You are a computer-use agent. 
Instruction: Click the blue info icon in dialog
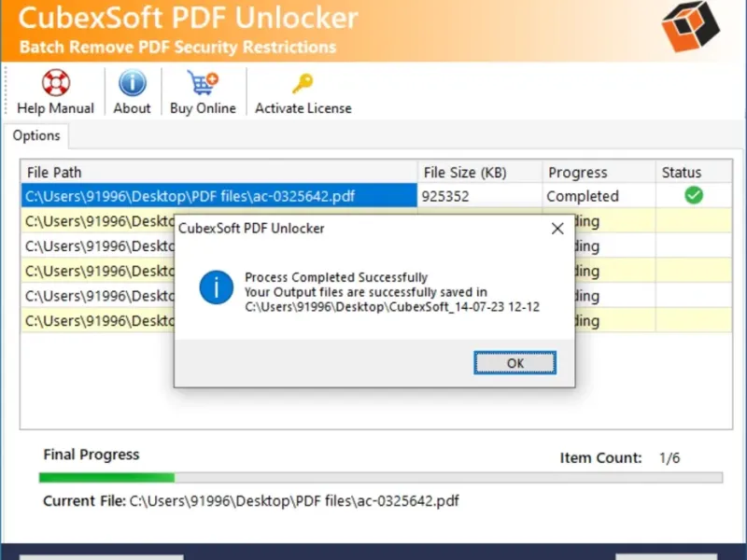tap(217, 287)
